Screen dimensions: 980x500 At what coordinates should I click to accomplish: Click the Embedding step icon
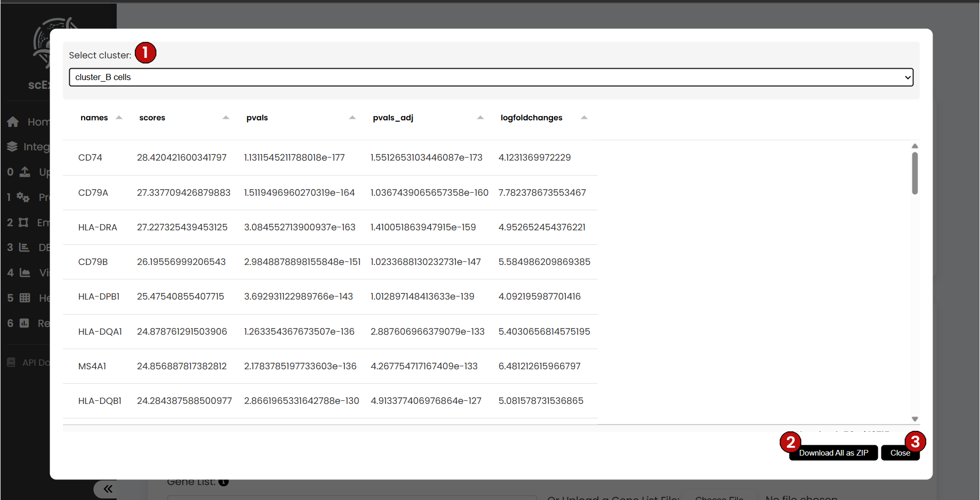(24, 222)
